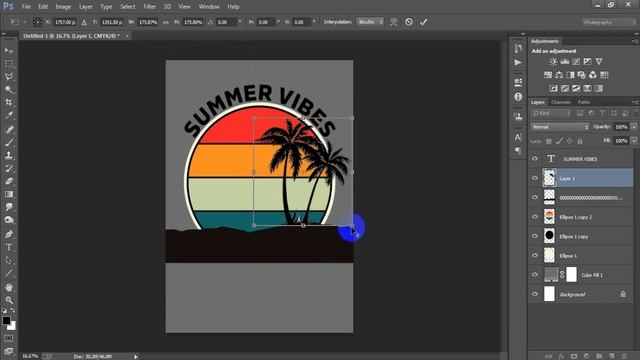Image resolution: width=640 pixels, height=360 pixels.
Task: Open the blend mode Normal dropdown
Action: pos(560,127)
